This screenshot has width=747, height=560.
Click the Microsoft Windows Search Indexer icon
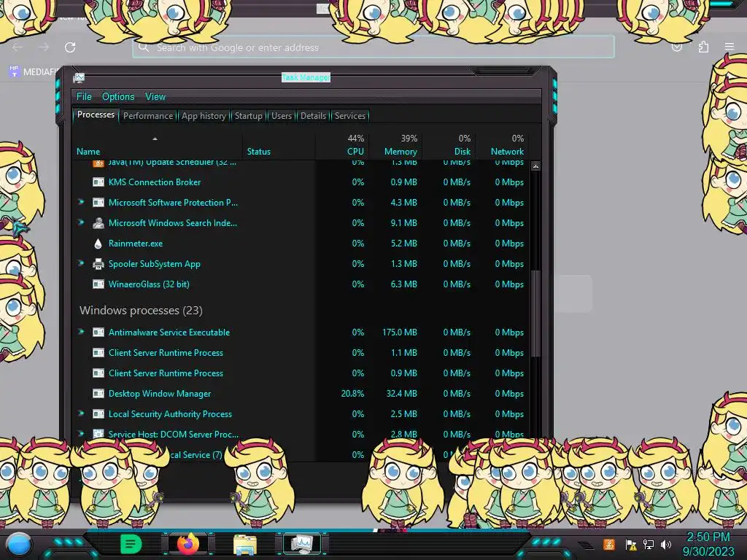[x=98, y=223]
